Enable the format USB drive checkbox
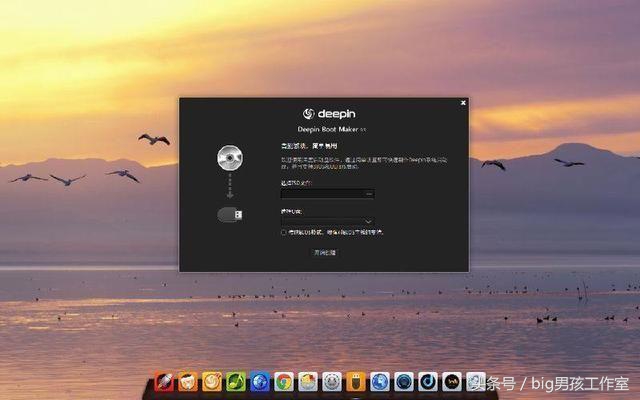Image resolution: width=640 pixels, height=400 pixels. (284, 232)
